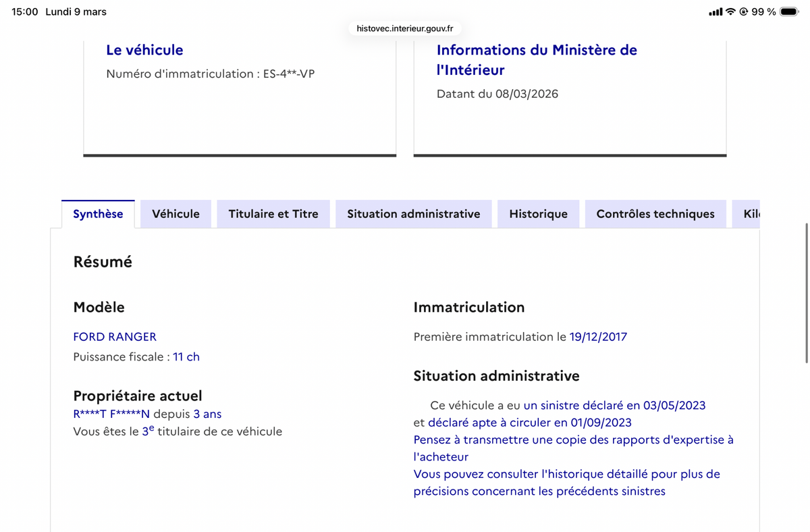Image resolution: width=810 pixels, height=532 pixels.
Task: Tap the battery icon in status bar
Action: pos(789,12)
